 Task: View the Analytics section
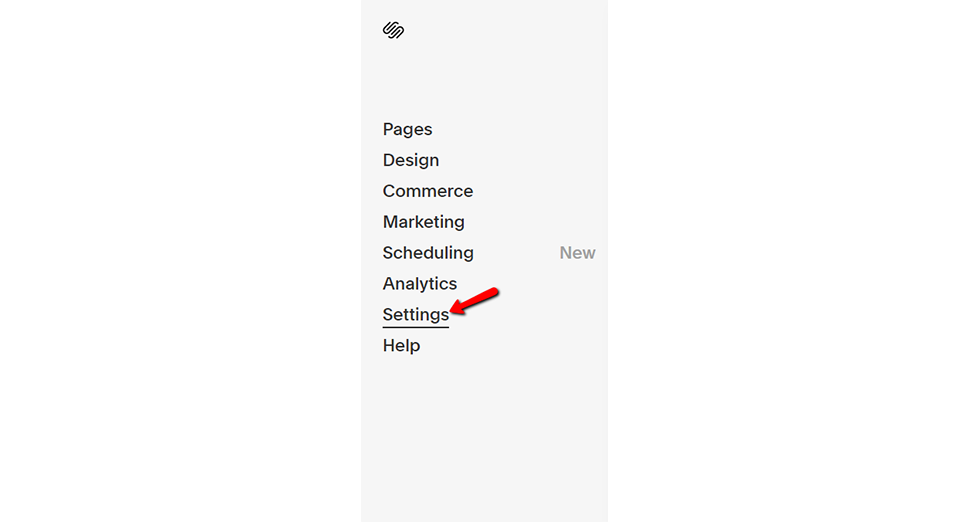[x=419, y=284]
